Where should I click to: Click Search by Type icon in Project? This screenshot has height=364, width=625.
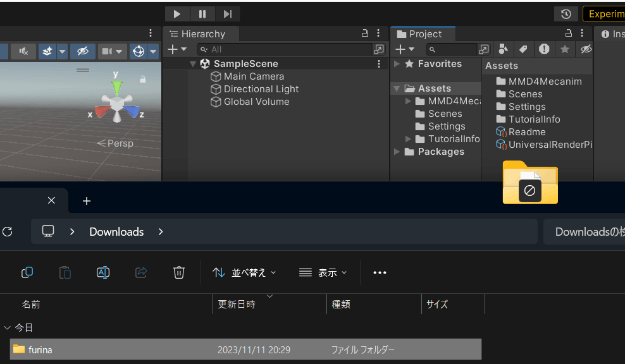(504, 49)
